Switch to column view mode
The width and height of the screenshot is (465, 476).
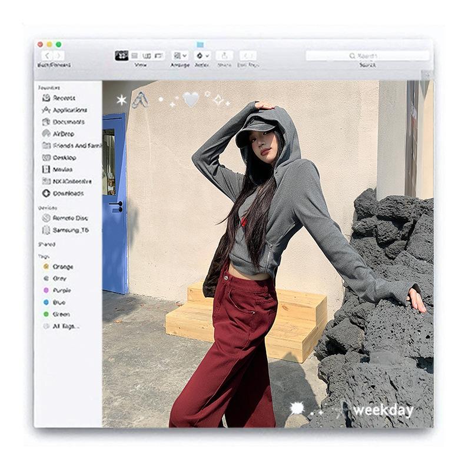click(x=147, y=55)
